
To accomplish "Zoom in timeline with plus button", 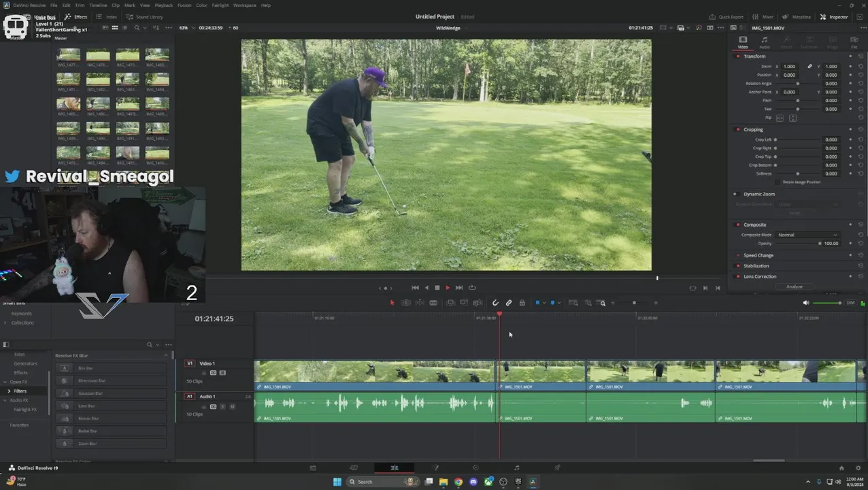I will pyautogui.click(x=656, y=303).
